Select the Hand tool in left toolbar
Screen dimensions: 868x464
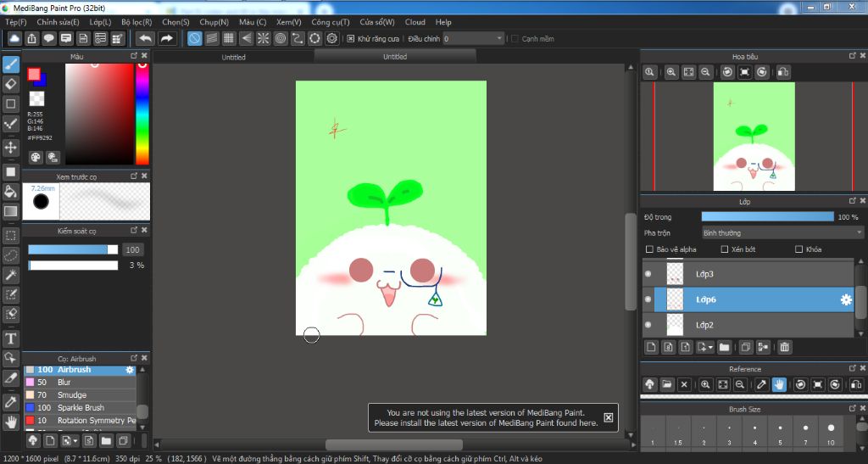tap(10, 422)
